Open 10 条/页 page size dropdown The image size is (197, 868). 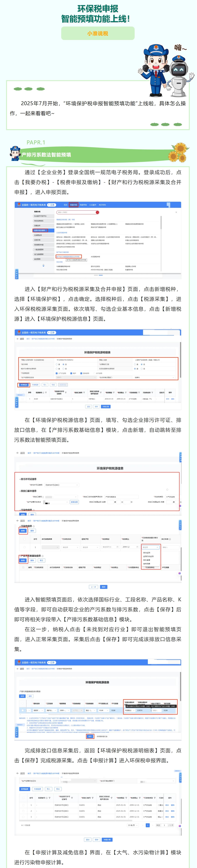[133, 825]
